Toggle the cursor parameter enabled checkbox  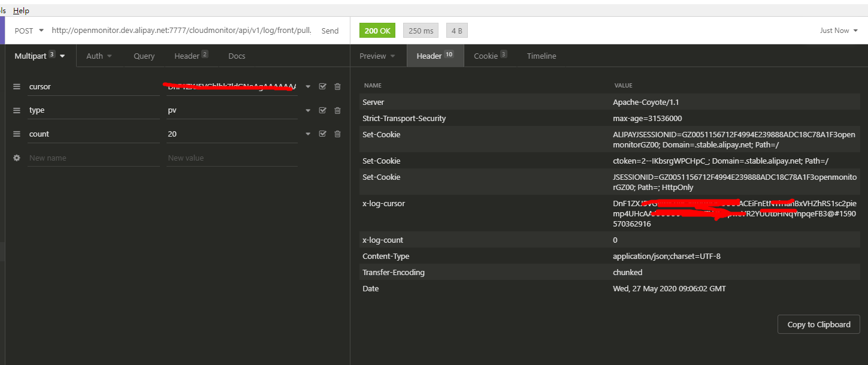[x=323, y=86]
